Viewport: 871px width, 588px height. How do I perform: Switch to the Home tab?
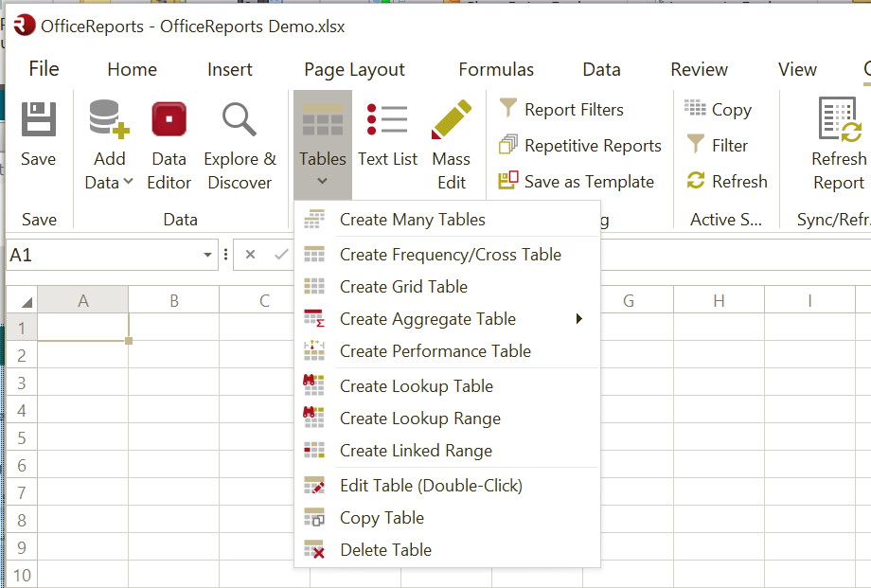(133, 69)
